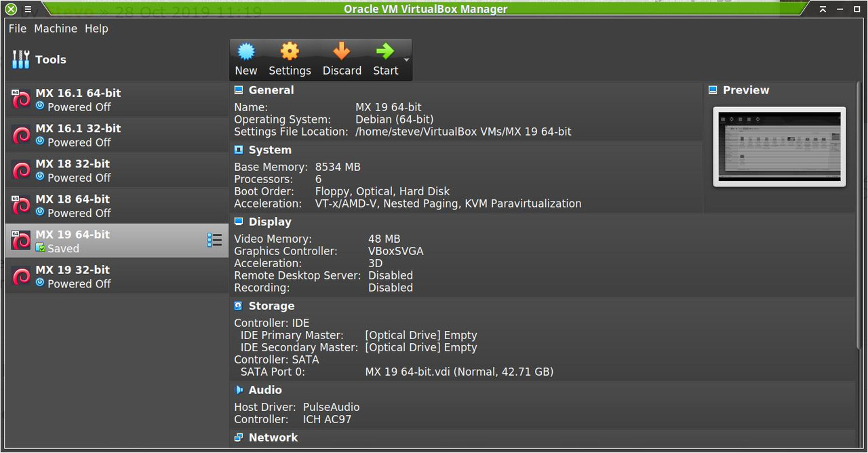Image resolution: width=868 pixels, height=453 pixels.
Task: Select the MX 16.1 32-bit virtual machine
Action: tap(117, 135)
